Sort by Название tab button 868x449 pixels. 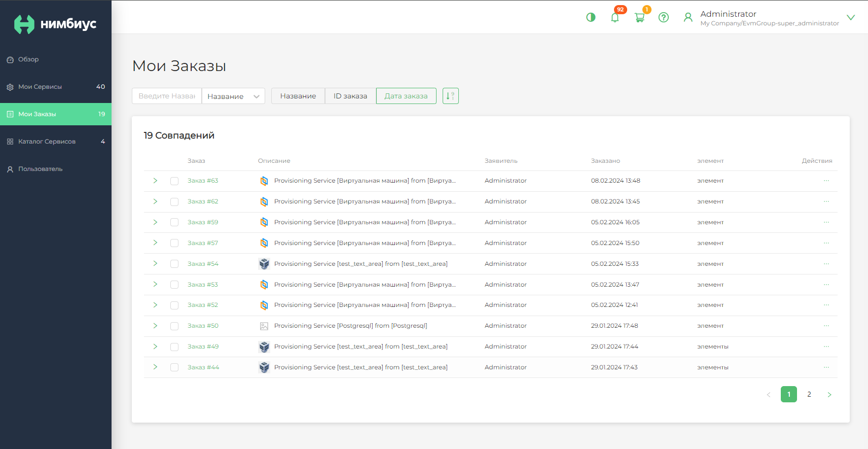click(x=298, y=96)
